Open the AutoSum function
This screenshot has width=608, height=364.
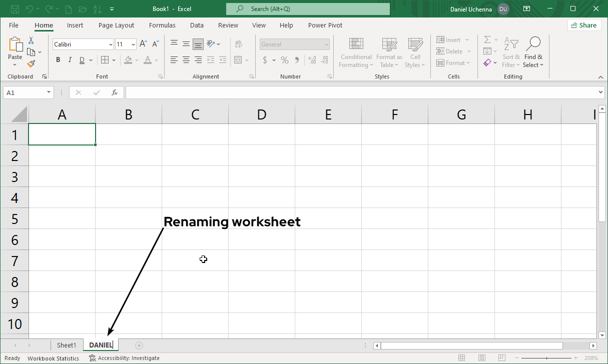(486, 39)
